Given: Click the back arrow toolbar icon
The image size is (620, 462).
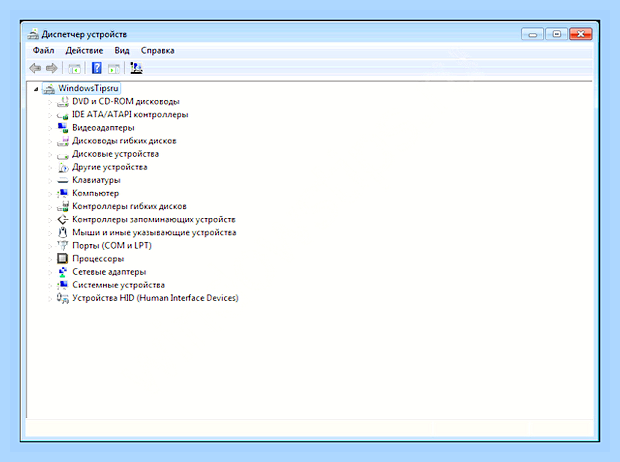Looking at the screenshot, I should pyautogui.click(x=35, y=68).
